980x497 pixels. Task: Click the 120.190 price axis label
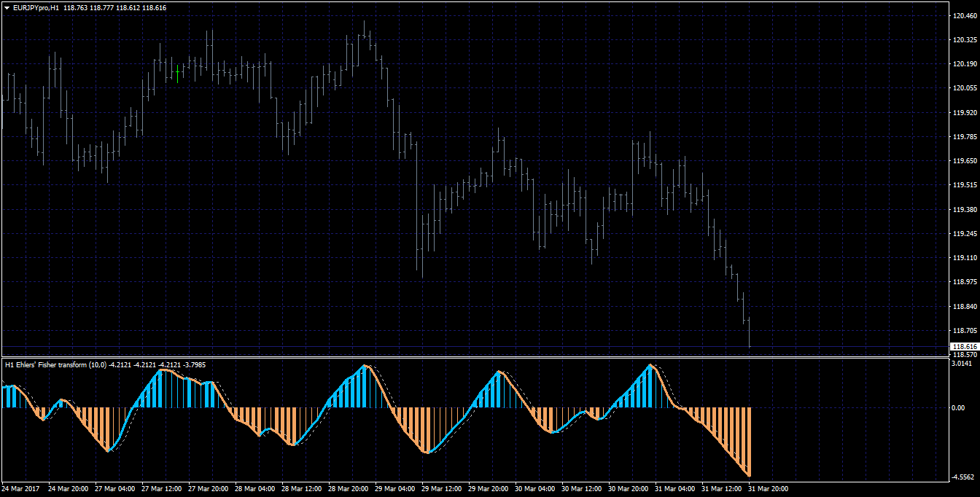(965, 64)
